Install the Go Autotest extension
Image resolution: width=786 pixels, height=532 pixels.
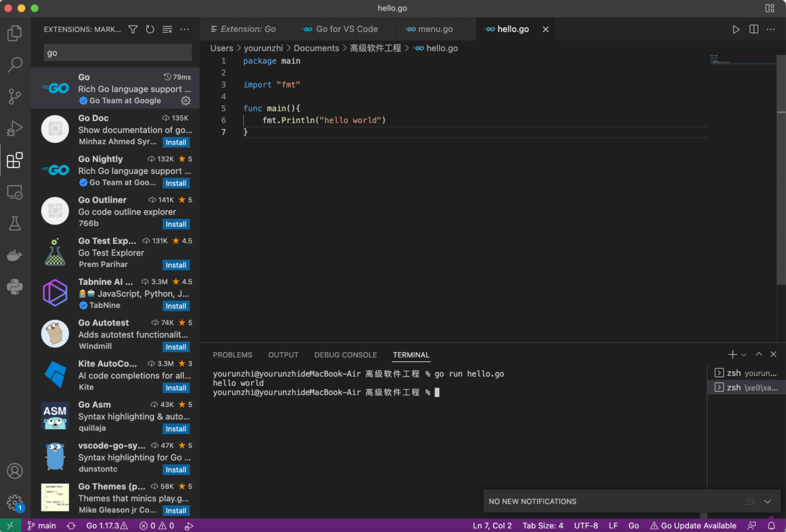(176, 347)
